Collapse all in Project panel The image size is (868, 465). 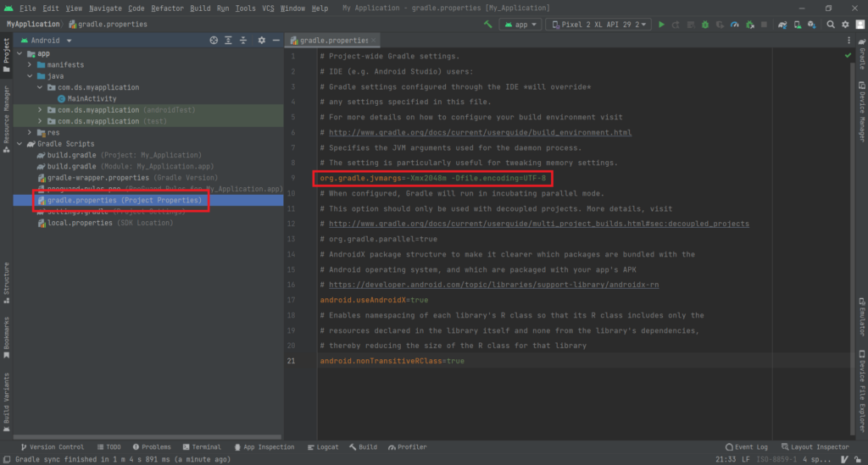[x=243, y=41]
